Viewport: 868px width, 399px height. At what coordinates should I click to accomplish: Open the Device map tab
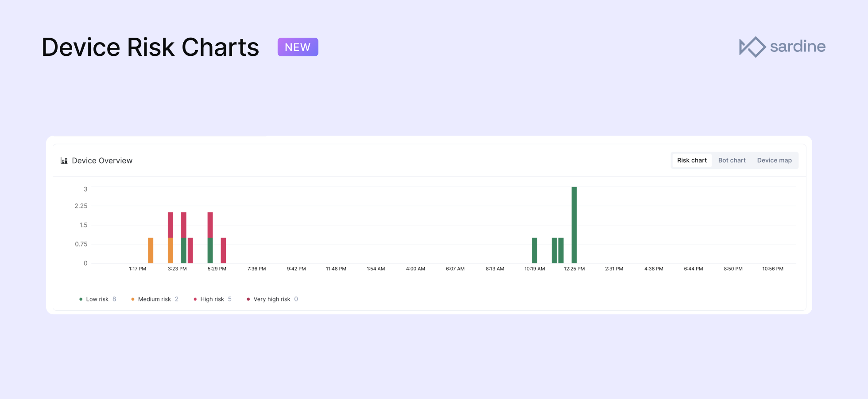coord(774,160)
